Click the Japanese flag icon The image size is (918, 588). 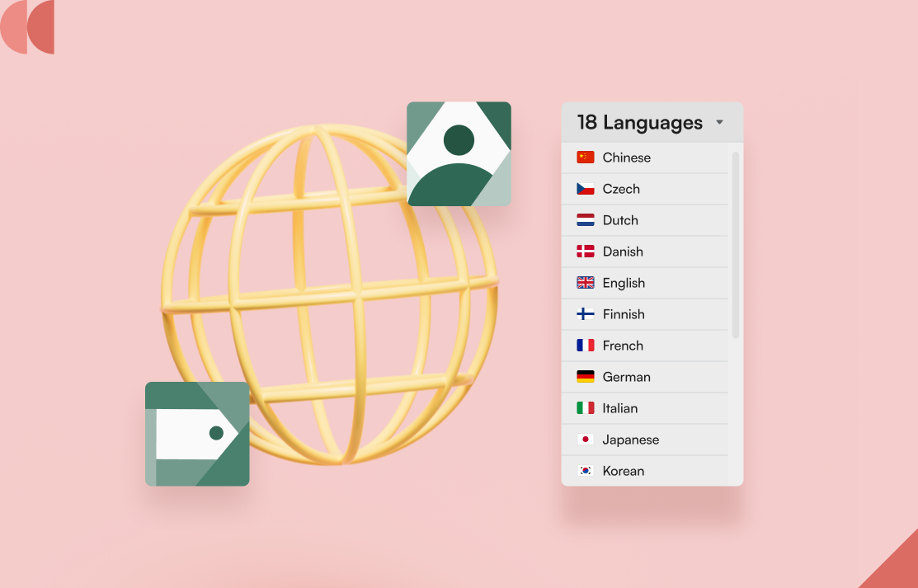pyautogui.click(x=586, y=440)
